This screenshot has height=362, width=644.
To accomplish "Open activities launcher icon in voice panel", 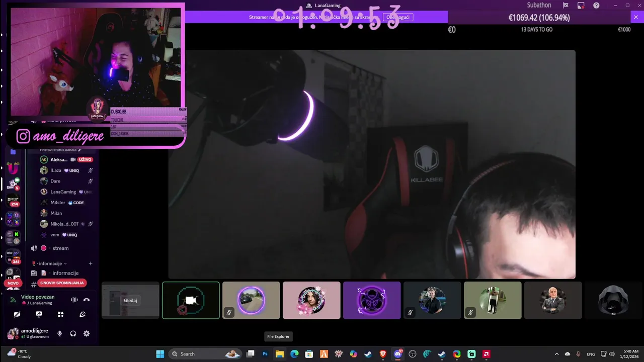I will [61, 314].
